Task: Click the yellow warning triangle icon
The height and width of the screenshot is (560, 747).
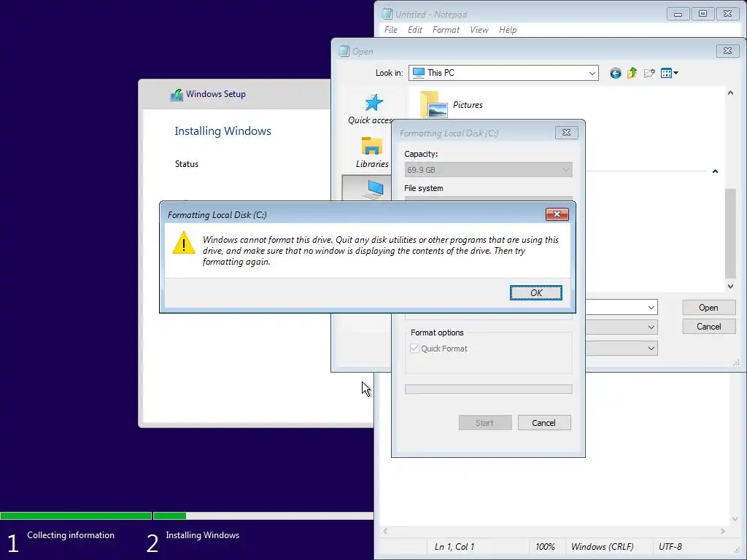Action: pos(183,242)
